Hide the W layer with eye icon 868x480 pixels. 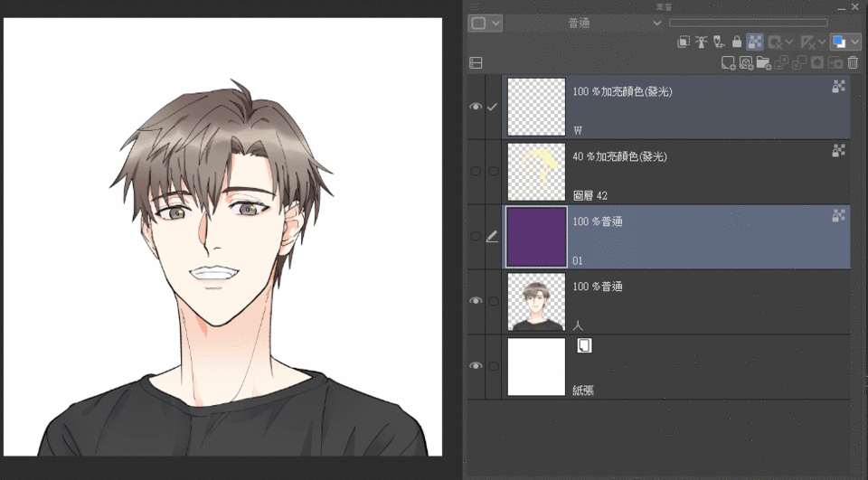476,107
